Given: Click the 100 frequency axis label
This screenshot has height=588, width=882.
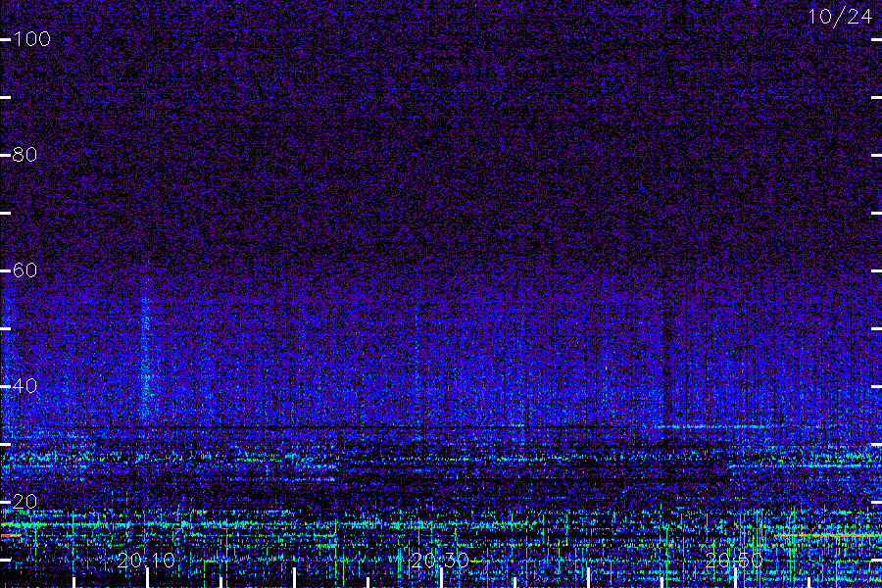Looking at the screenshot, I should coord(31,39).
